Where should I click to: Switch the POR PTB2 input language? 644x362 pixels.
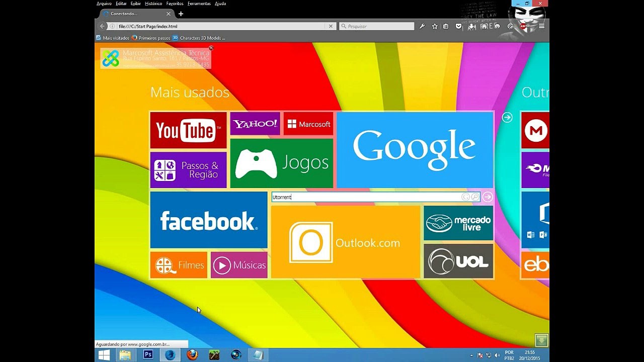tap(509, 355)
